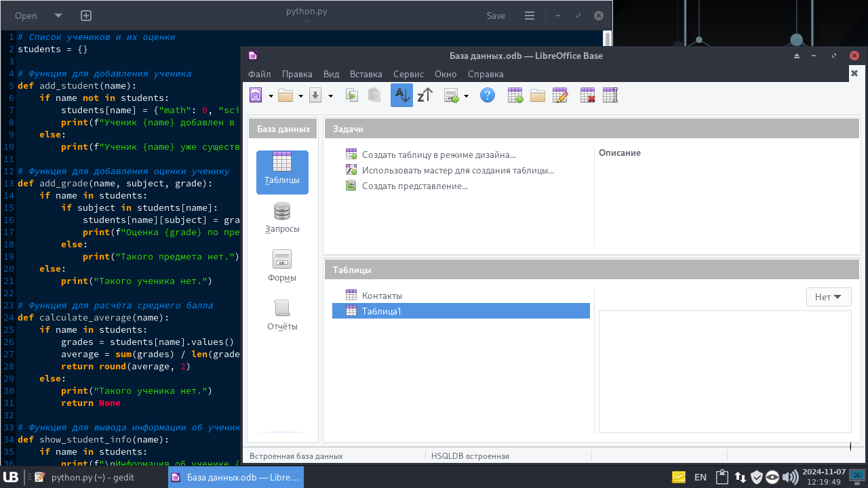Open the preview mode dropdown labeled Нет

pos(828,297)
